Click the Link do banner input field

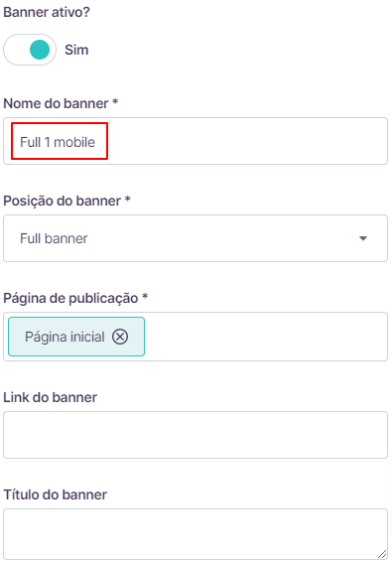coord(196,435)
